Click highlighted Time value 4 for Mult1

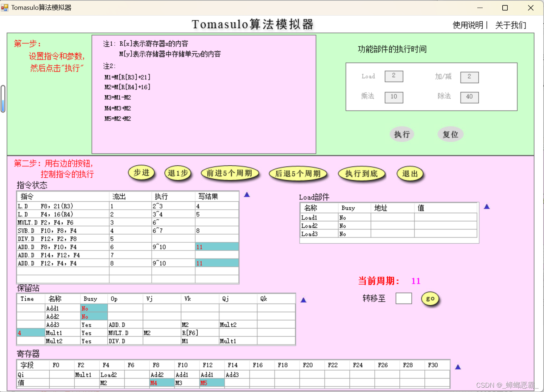31,333
